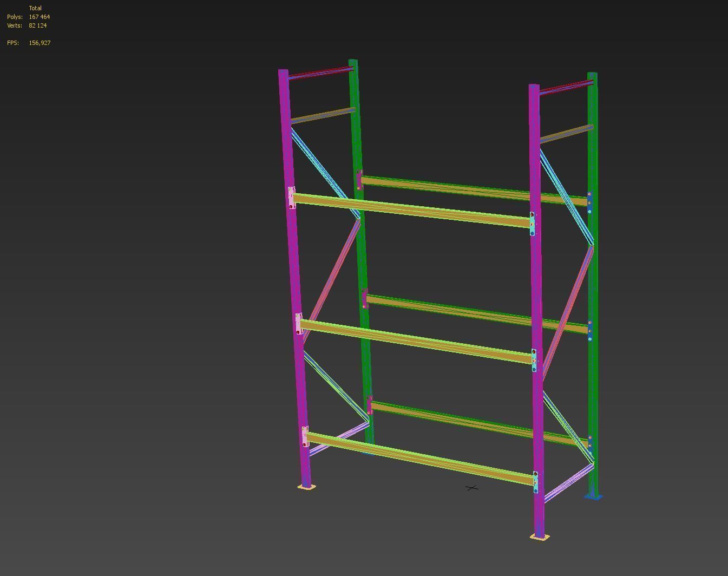Click the Polys count 167 464 statistic
This screenshot has height=576, width=728.
40,17
